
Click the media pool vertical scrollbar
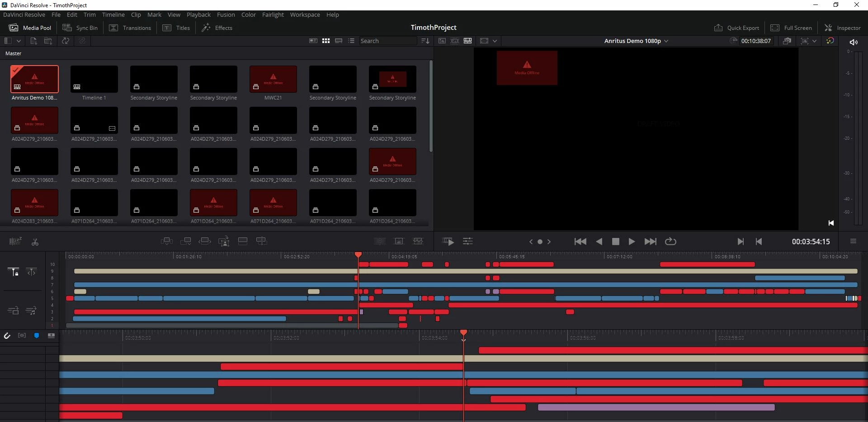[431, 106]
